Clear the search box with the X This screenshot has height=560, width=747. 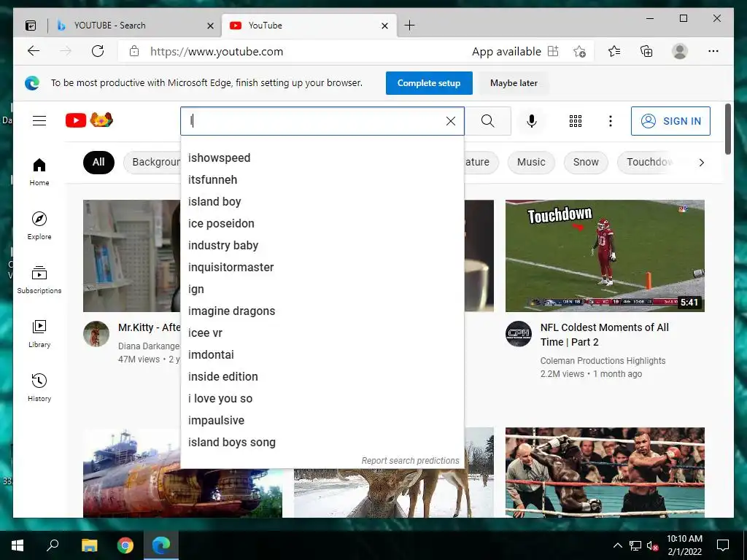(451, 121)
